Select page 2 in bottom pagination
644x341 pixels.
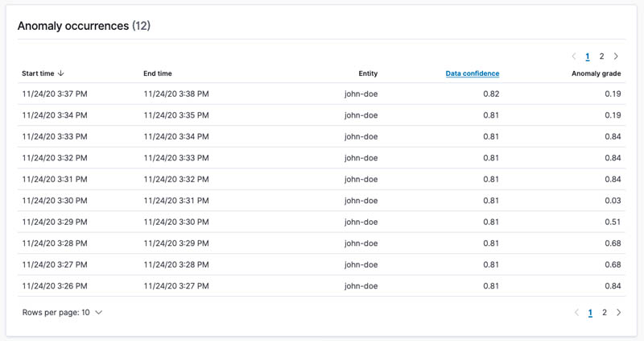coord(605,313)
